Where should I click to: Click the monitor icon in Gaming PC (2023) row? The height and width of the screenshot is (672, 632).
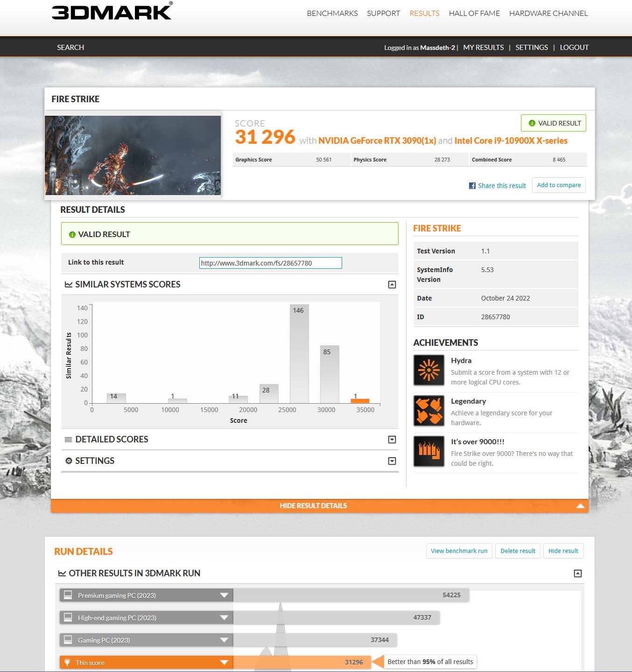point(68,640)
